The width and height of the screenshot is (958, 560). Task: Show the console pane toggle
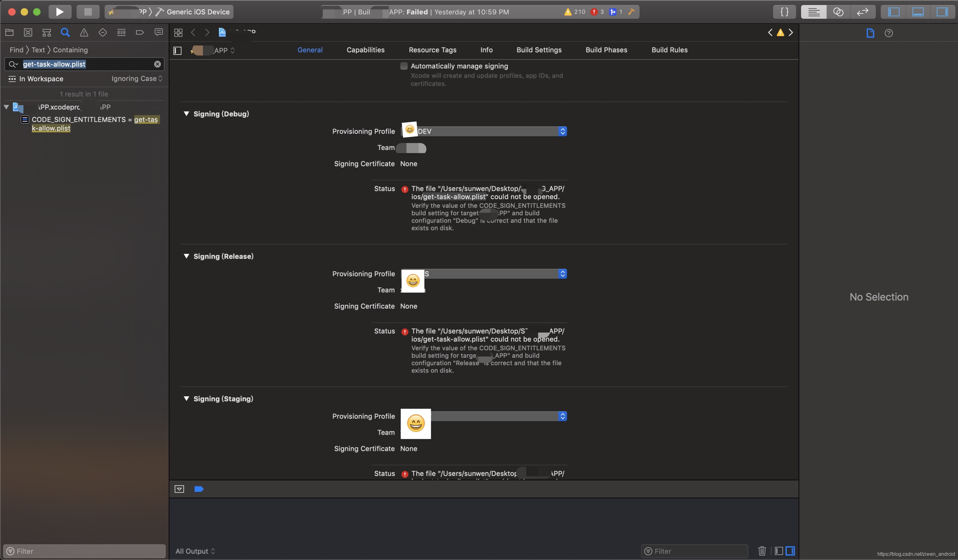(x=790, y=551)
